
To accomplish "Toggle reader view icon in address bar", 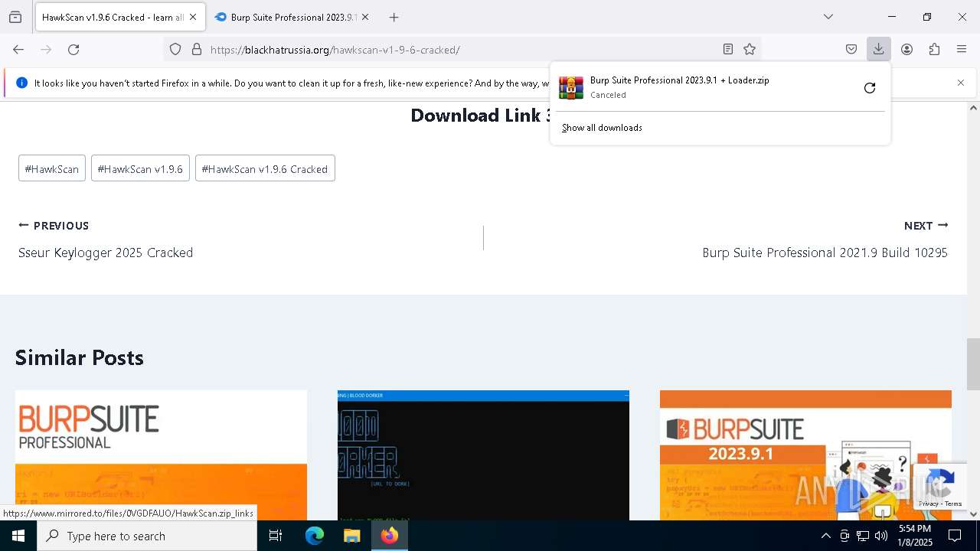I will (728, 50).
